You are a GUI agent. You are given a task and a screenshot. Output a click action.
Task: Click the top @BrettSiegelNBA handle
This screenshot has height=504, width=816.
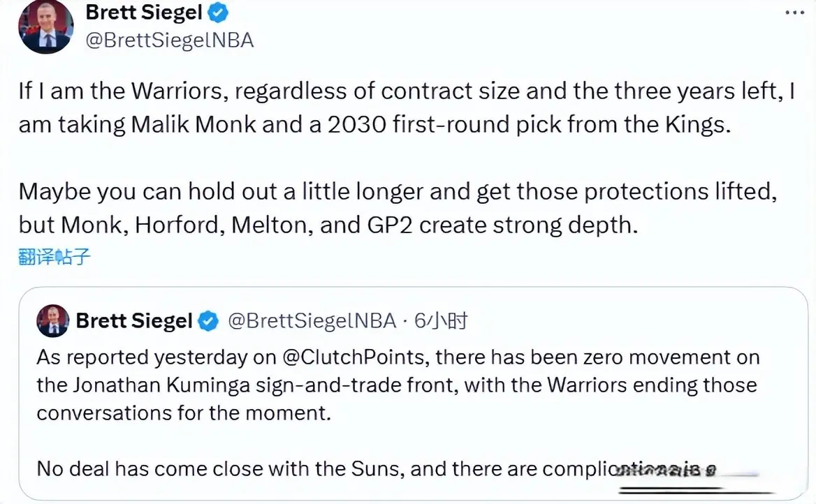(x=169, y=40)
